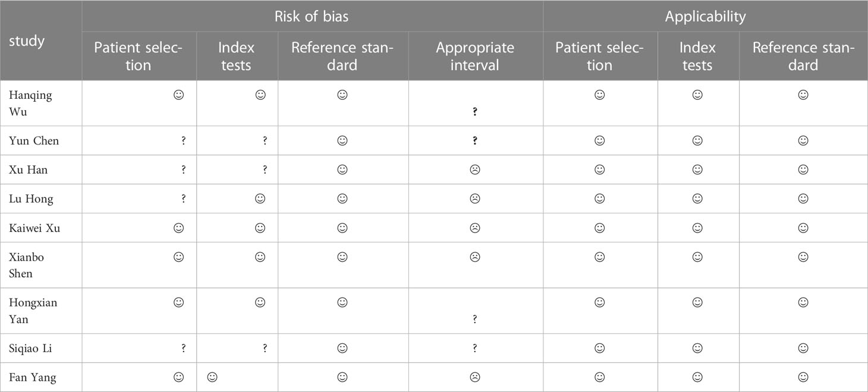The image size is (868, 392).
Task: Select the Hanqing Wu study name
Action: click(30, 104)
